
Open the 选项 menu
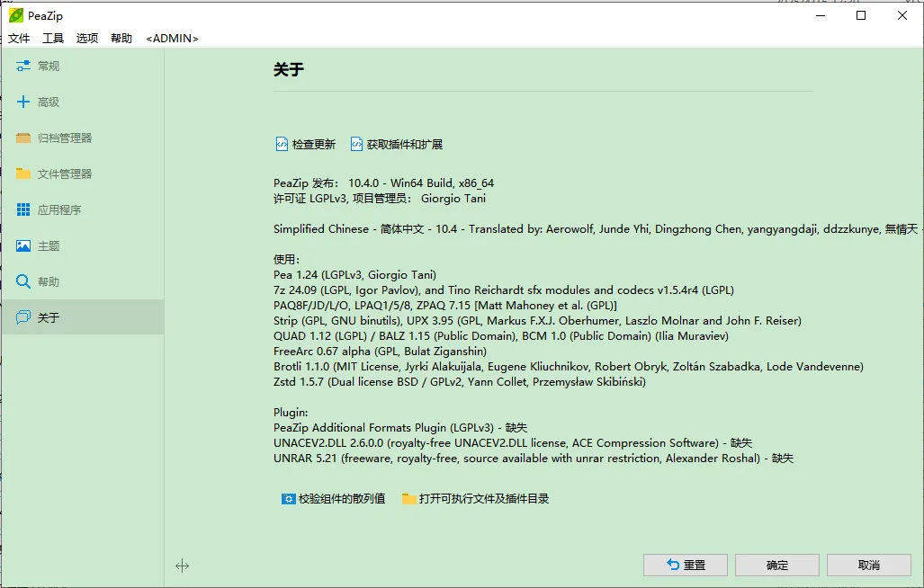87,39
